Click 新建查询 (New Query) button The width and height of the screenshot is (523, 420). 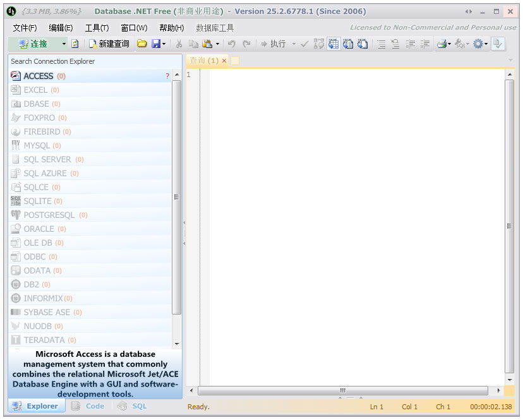pyautogui.click(x=109, y=44)
